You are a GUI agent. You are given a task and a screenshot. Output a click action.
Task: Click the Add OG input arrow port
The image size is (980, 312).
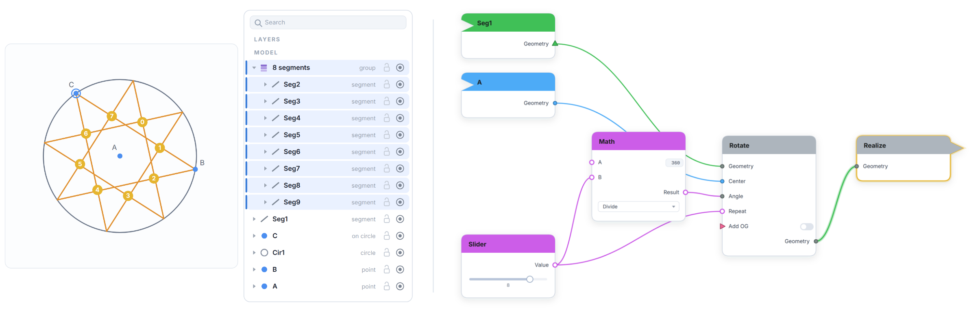[x=722, y=226]
